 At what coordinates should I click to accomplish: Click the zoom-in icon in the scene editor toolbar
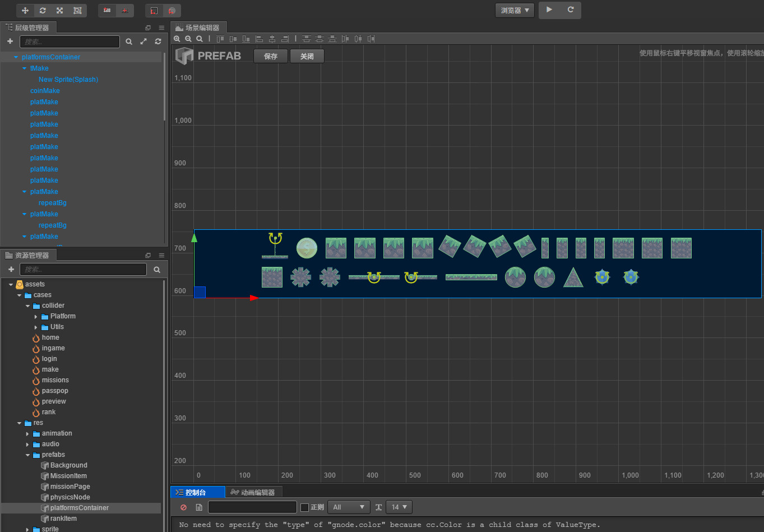click(x=177, y=39)
